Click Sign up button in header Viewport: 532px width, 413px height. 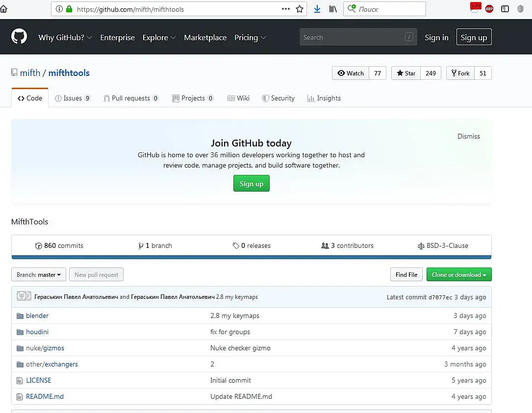[474, 37]
